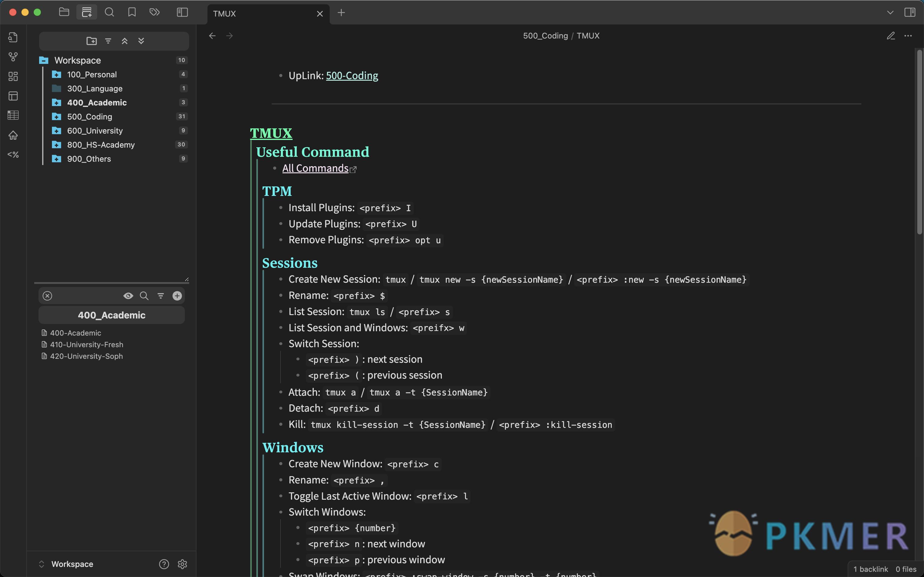Open the bookmarks pane icon

click(x=132, y=12)
